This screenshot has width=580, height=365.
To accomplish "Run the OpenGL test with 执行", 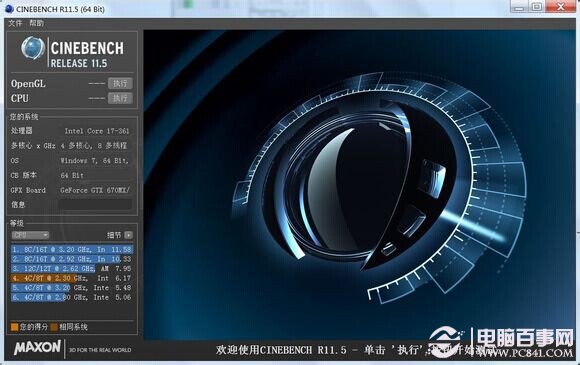I will coord(120,83).
